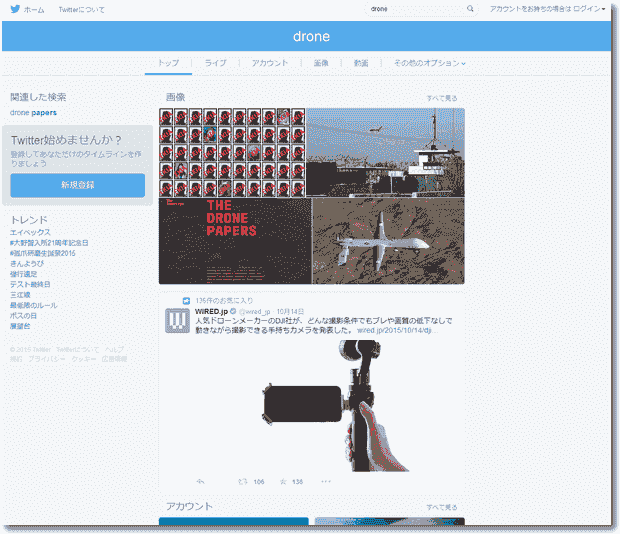Open the stamp grid portraits image

(232, 153)
